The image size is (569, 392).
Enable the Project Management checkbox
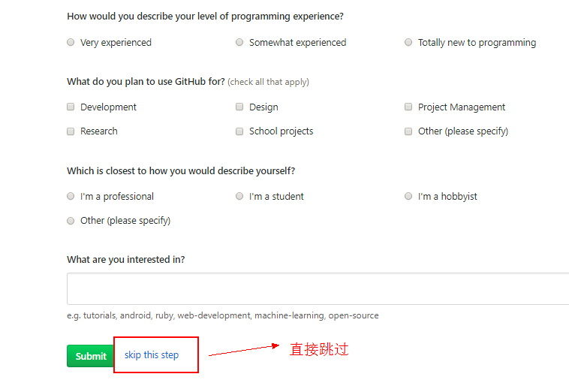point(408,107)
